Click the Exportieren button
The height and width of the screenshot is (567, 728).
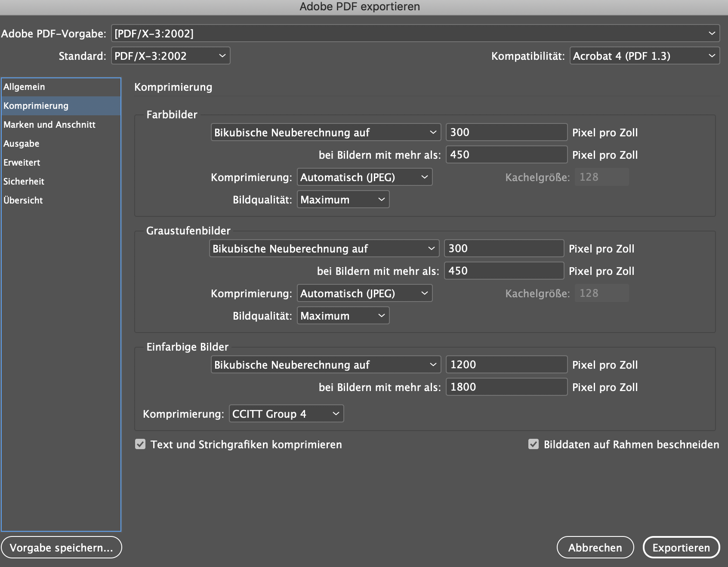tap(681, 548)
